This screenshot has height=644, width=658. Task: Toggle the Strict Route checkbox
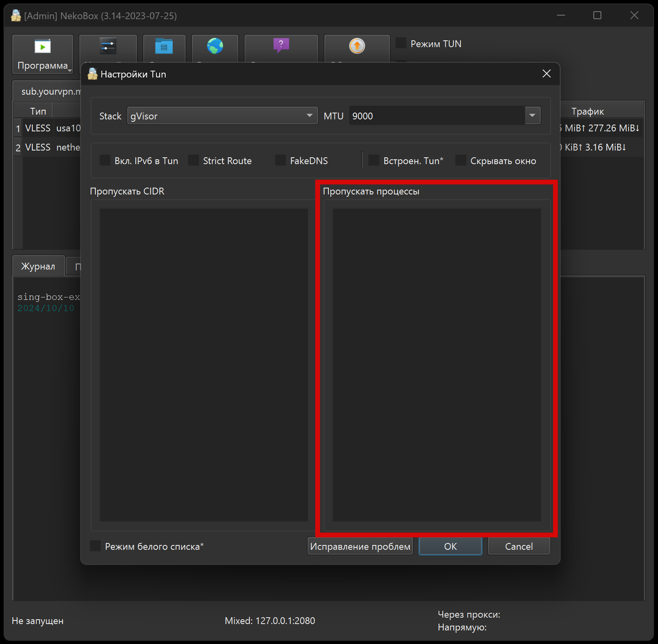click(194, 161)
